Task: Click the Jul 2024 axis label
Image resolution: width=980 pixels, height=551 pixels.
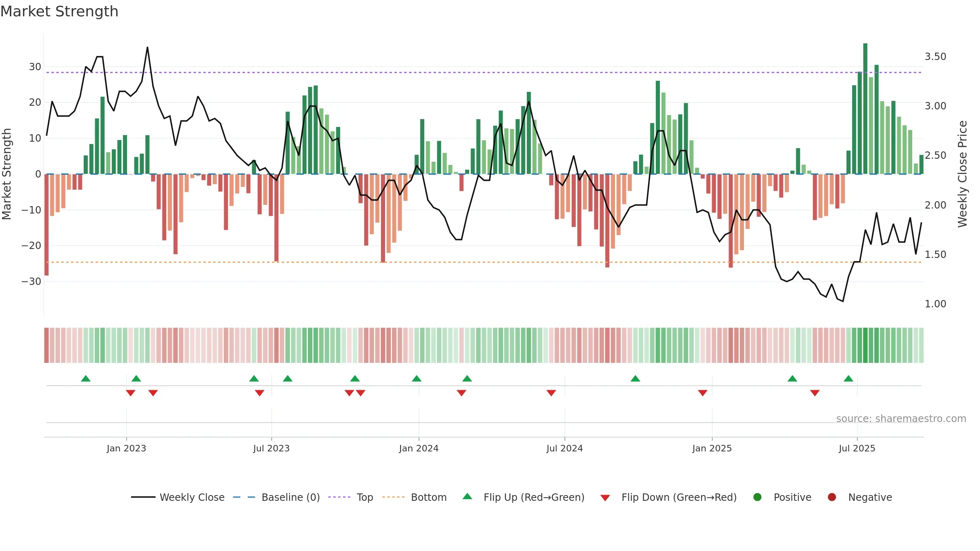Action: pos(564,448)
